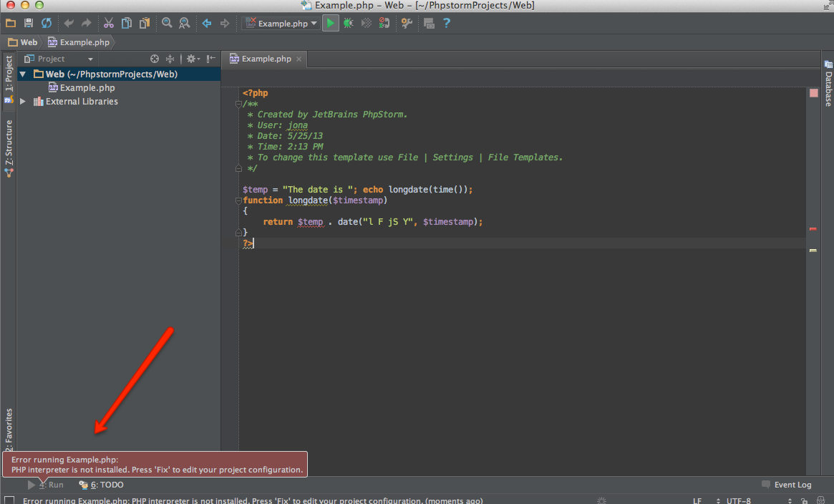Open the Event Log panel
This screenshot has width=834, height=504.
[786, 485]
